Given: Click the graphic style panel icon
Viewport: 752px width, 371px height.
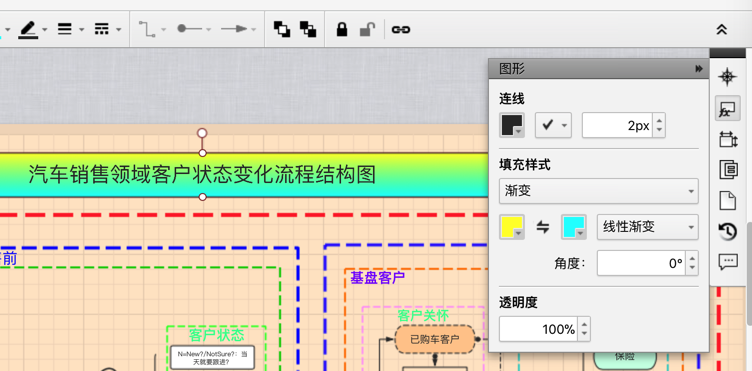Looking at the screenshot, I should (728, 108).
